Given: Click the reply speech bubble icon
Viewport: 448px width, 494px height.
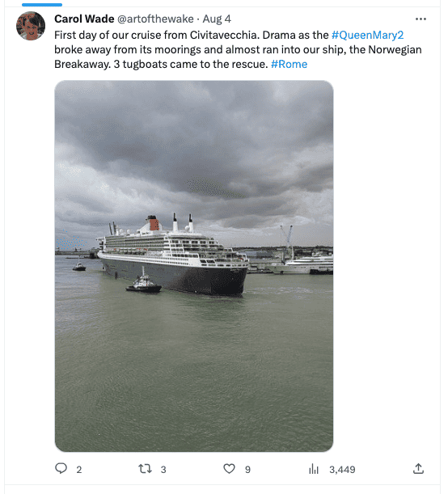Looking at the screenshot, I should click(61, 468).
